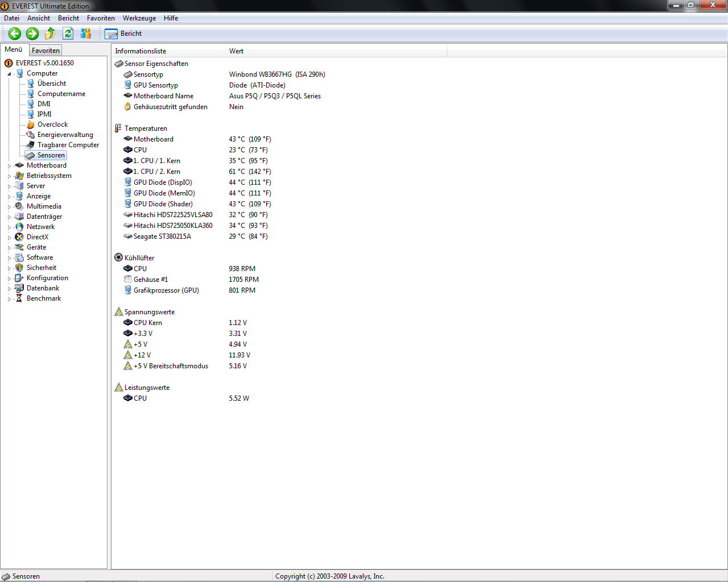The image size is (728, 582).
Task: Click the Refresh toolbar icon
Action: (68, 34)
